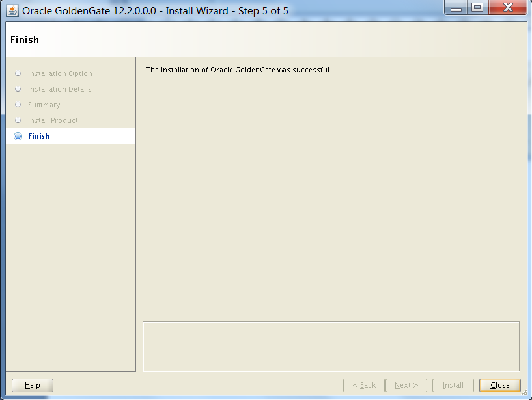
Task: Click the greyed-out Back button
Action: coord(364,385)
